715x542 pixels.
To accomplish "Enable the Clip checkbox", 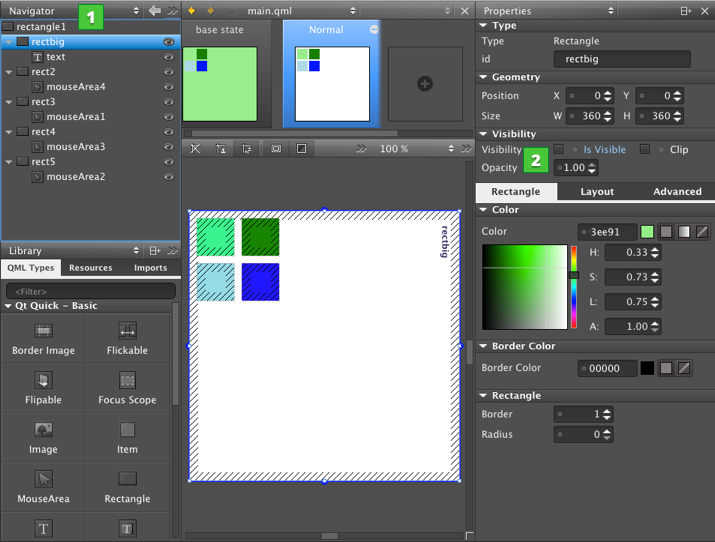I will point(645,150).
